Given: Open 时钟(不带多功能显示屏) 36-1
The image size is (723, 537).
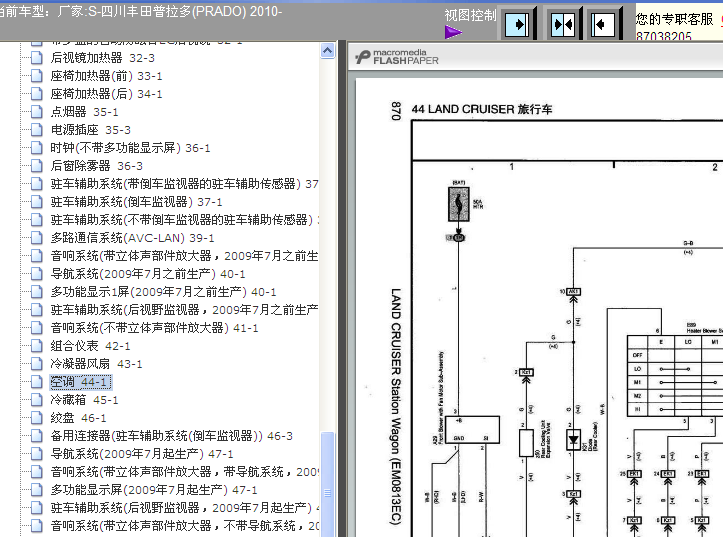Looking at the screenshot, I should tap(130, 148).
